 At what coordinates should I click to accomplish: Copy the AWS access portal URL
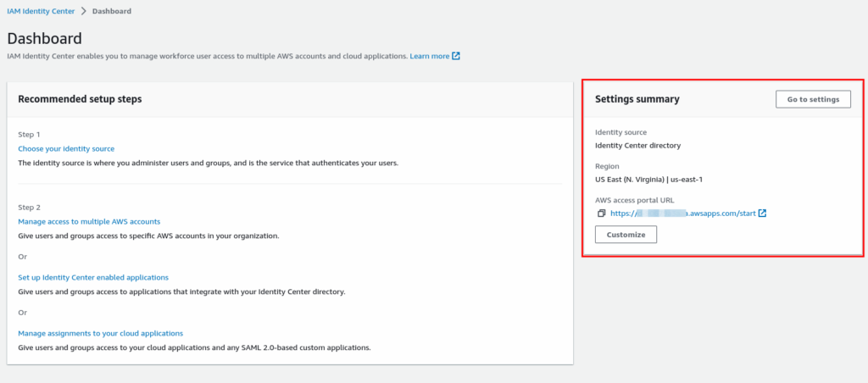point(601,213)
